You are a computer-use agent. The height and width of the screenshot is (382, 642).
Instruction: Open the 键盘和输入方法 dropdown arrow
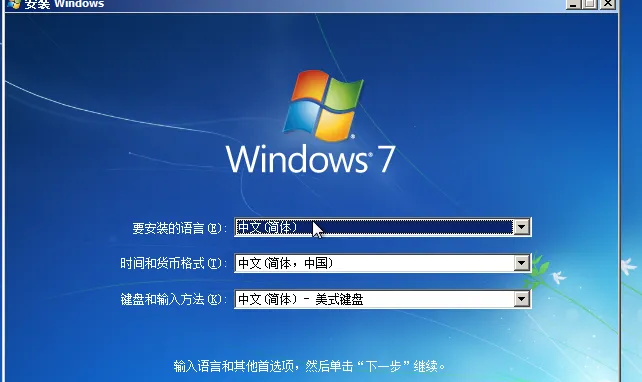pyautogui.click(x=521, y=299)
